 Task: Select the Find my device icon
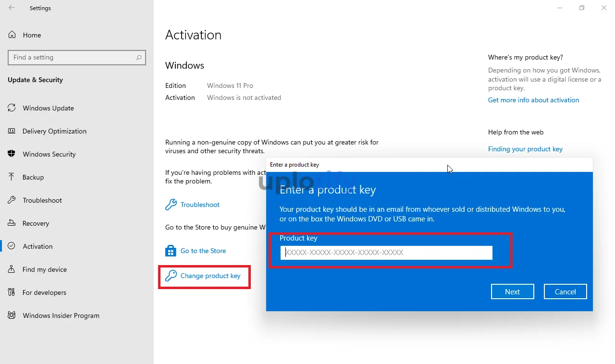click(x=12, y=269)
